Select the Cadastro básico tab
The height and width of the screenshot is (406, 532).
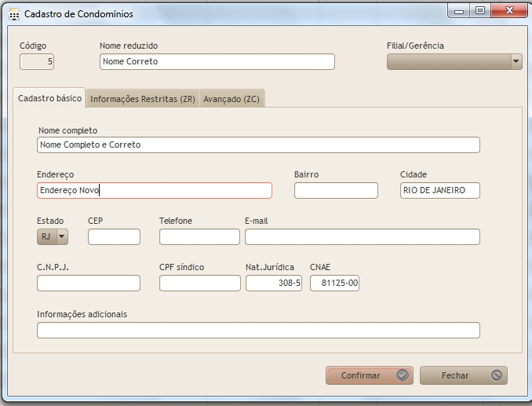(x=49, y=98)
